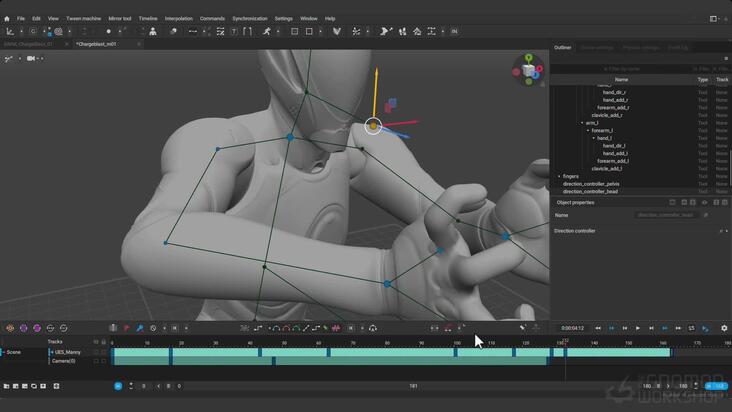
Task: Open the viewport camera dropdown
Action: 42,59
